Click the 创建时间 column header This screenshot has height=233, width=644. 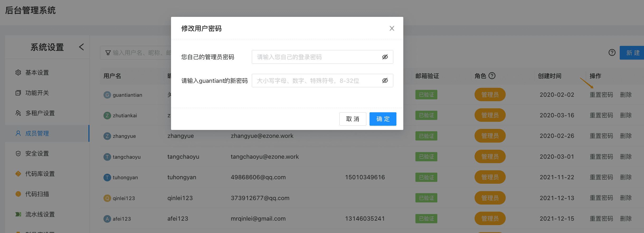(x=550, y=76)
